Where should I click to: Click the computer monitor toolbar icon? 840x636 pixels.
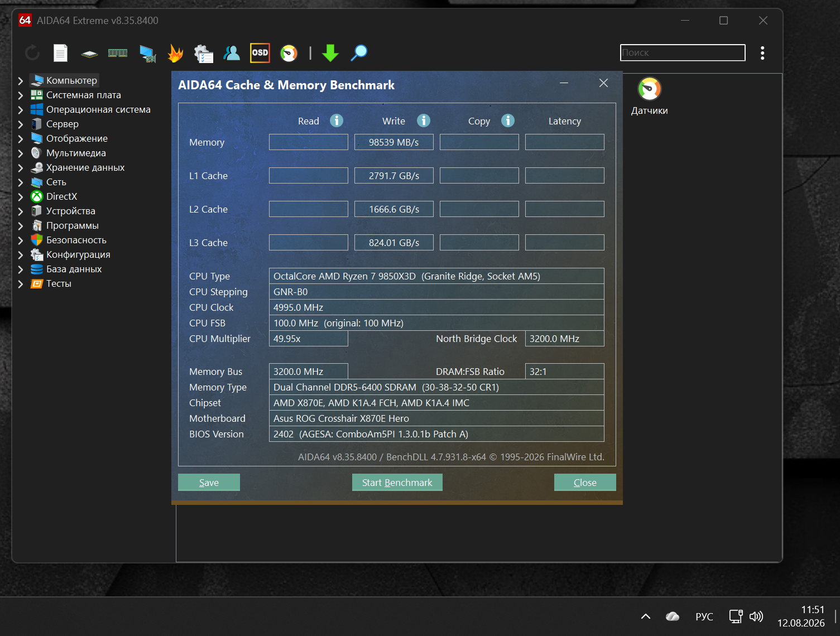[x=147, y=53]
